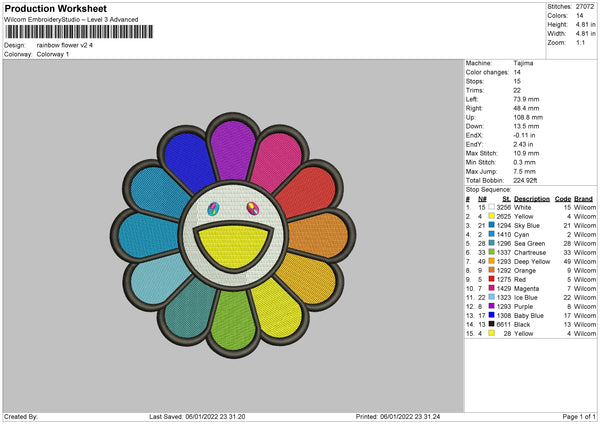600x424 pixels.
Task: Select the Baby Blue color swatch
Action: tap(491, 315)
